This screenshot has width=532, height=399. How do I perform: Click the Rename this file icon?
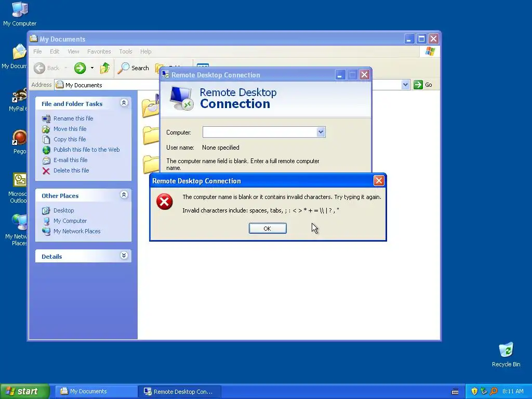click(x=46, y=118)
